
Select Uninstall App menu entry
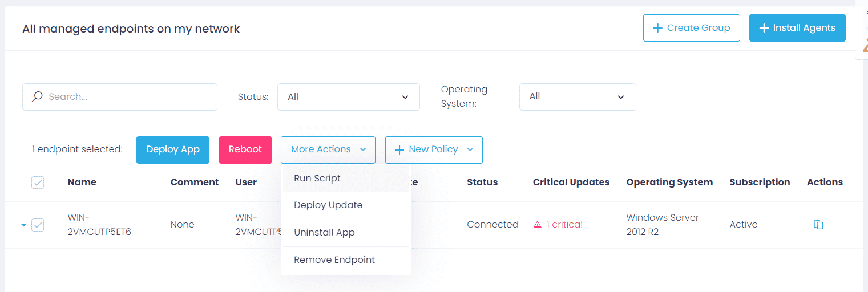pyautogui.click(x=324, y=233)
